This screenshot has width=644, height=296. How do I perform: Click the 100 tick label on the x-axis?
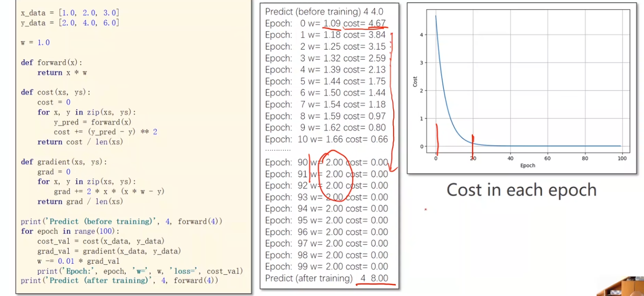(x=622, y=158)
